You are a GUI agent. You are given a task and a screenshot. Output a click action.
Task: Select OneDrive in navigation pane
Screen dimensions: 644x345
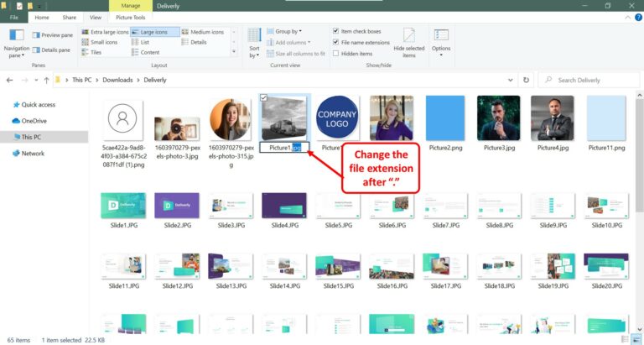pyautogui.click(x=29, y=121)
